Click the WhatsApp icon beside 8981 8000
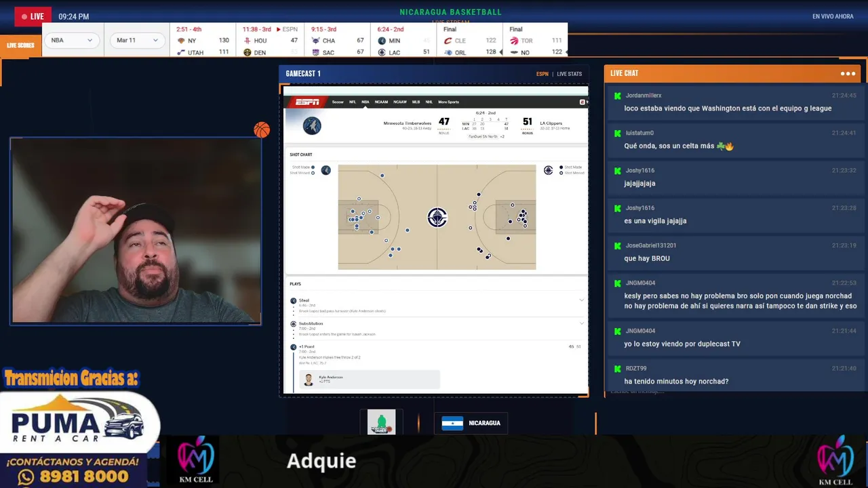This screenshot has width=868, height=488. tap(26, 477)
